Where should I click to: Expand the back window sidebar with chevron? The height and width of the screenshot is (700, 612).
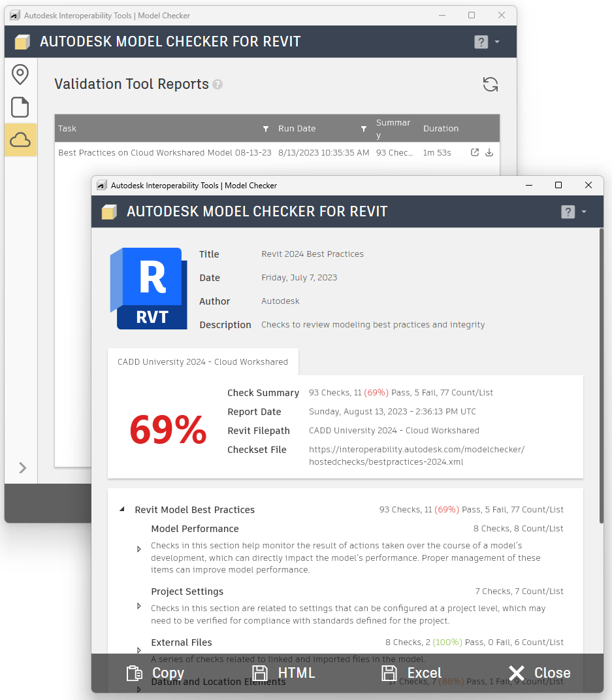coord(22,467)
